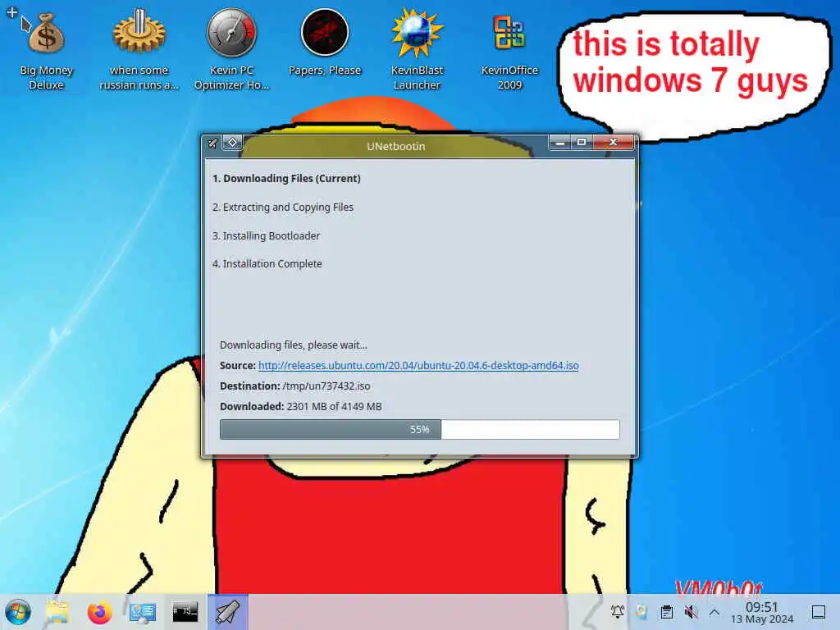Click the tray icon right of the notifications bell
840x630 pixels.
pos(641,612)
